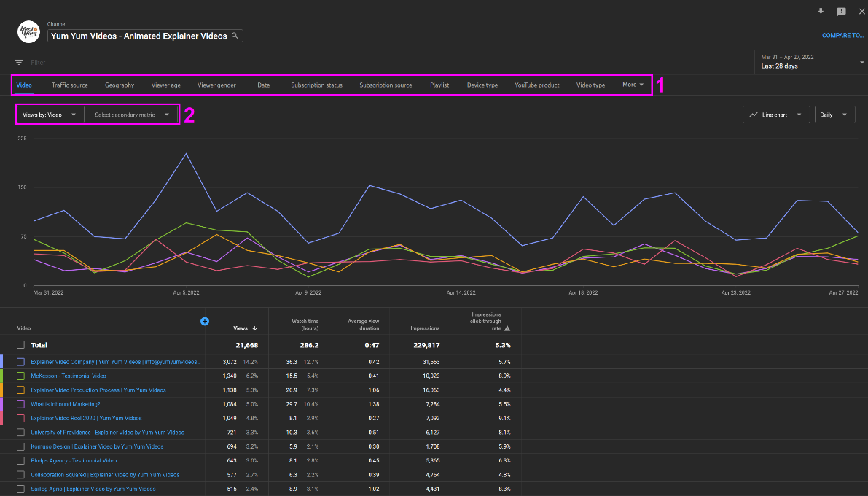Switch to the Viewer gender tab
The image size is (868, 496).
216,85
